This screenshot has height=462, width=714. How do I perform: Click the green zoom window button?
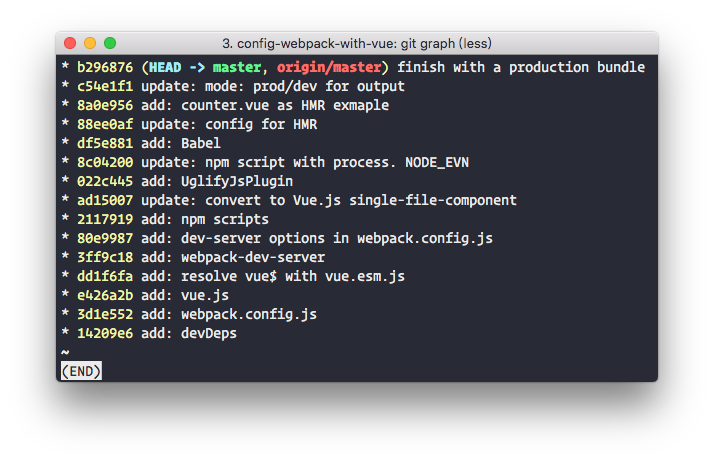(110, 43)
